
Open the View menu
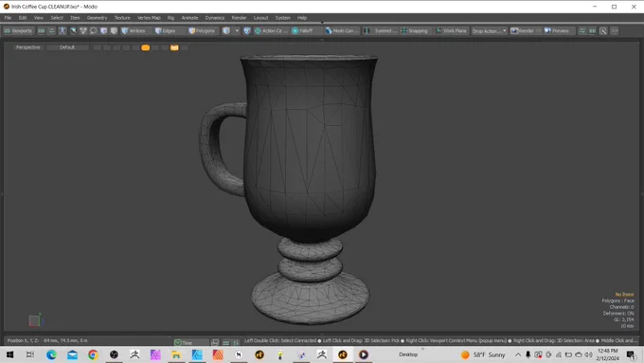(39, 18)
